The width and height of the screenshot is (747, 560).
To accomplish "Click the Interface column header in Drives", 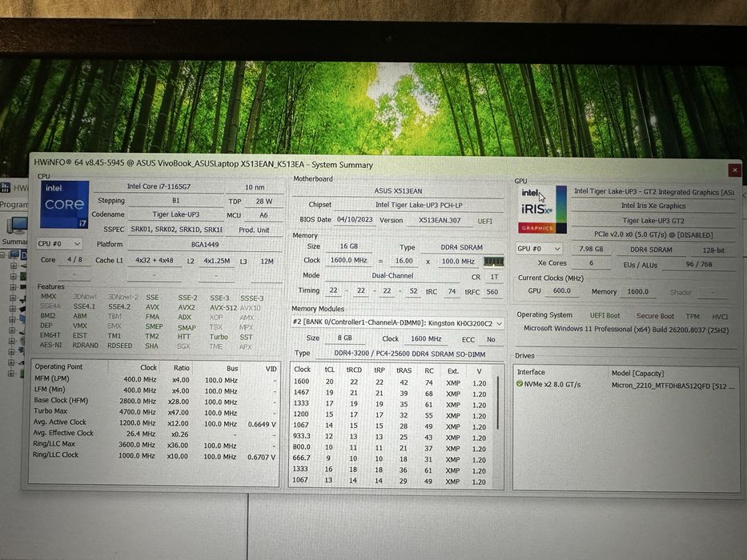I will click(531, 372).
